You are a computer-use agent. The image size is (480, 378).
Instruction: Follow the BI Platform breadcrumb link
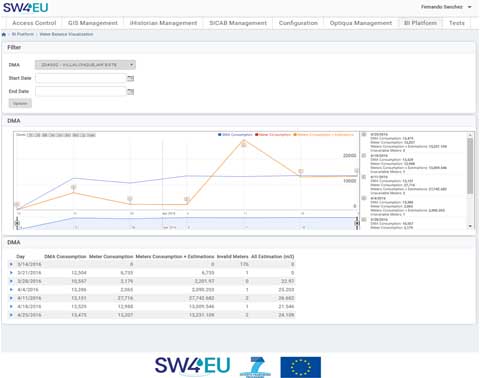23,34
